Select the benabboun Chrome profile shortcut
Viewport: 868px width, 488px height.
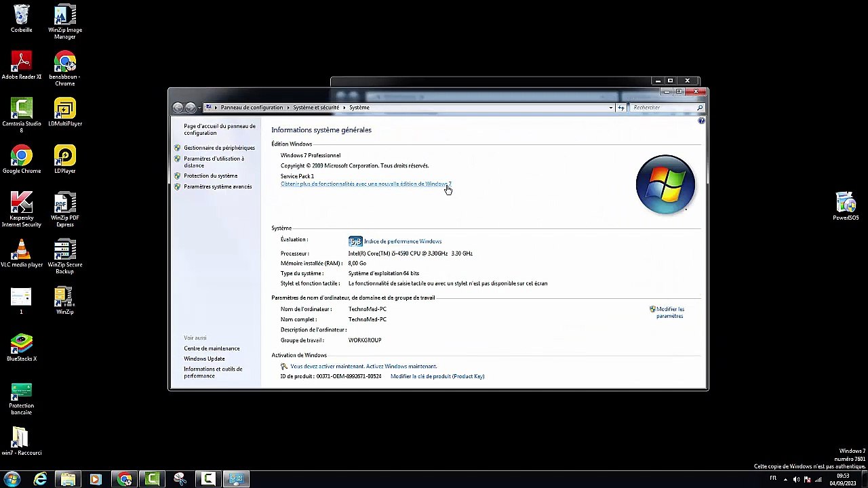pyautogui.click(x=65, y=68)
